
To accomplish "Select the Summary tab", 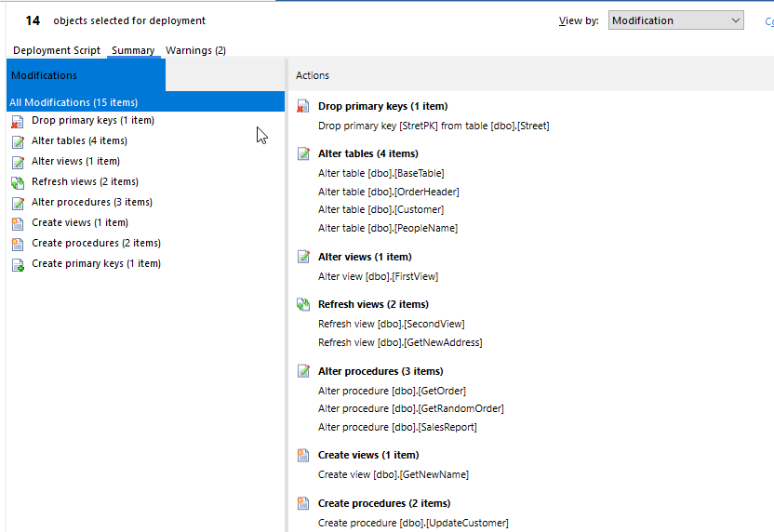I will [x=133, y=50].
